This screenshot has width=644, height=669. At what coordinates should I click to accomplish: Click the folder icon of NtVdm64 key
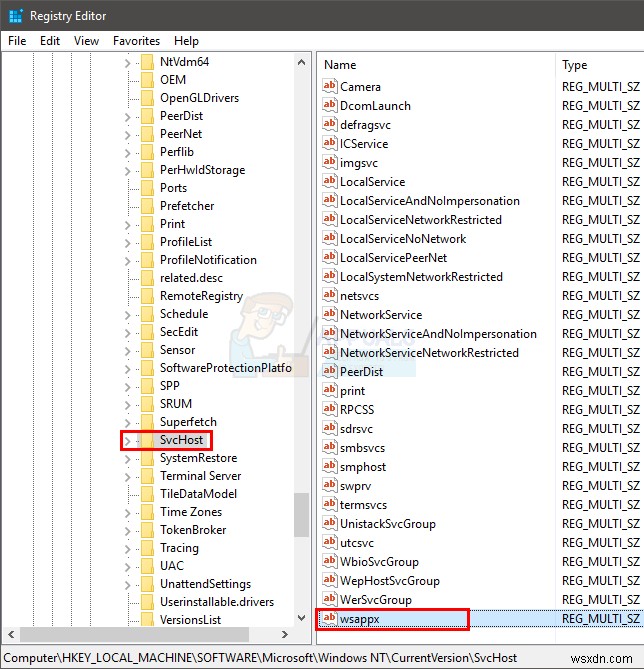click(148, 62)
